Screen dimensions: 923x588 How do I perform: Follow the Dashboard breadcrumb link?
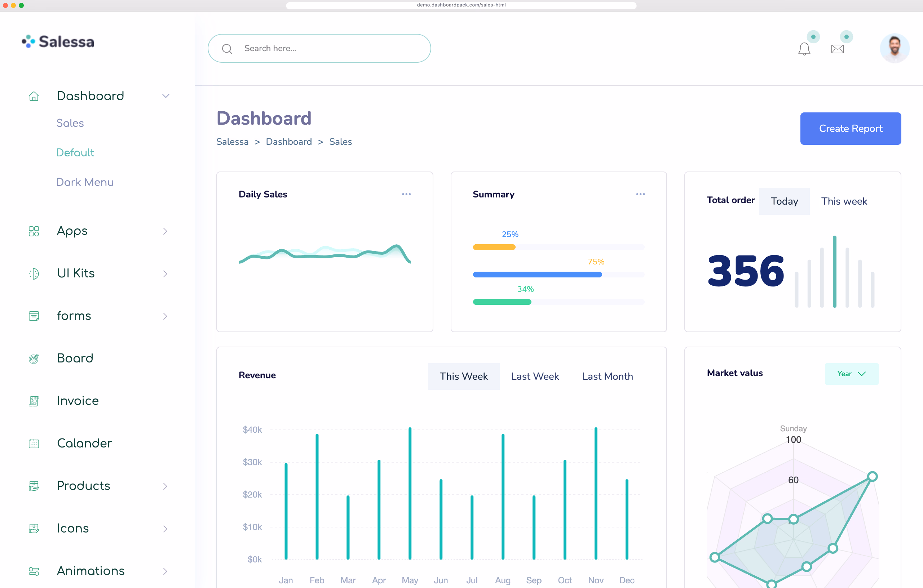(289, 141)
